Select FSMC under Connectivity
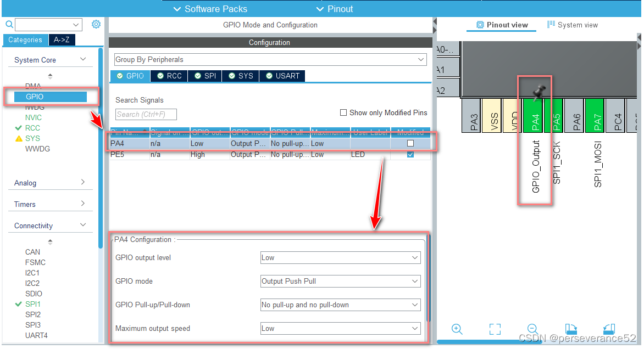This screenshot has height=349, width=644. click(35, 262)
